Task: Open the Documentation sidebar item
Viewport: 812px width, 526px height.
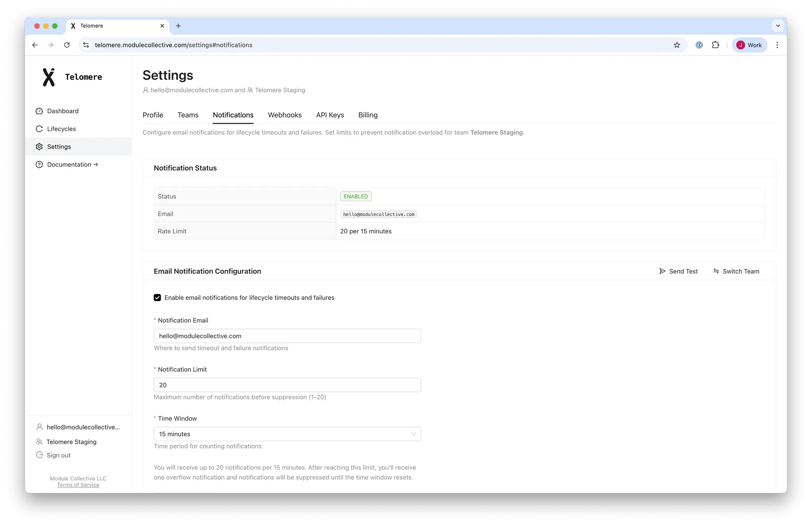Action: (78, 165)
